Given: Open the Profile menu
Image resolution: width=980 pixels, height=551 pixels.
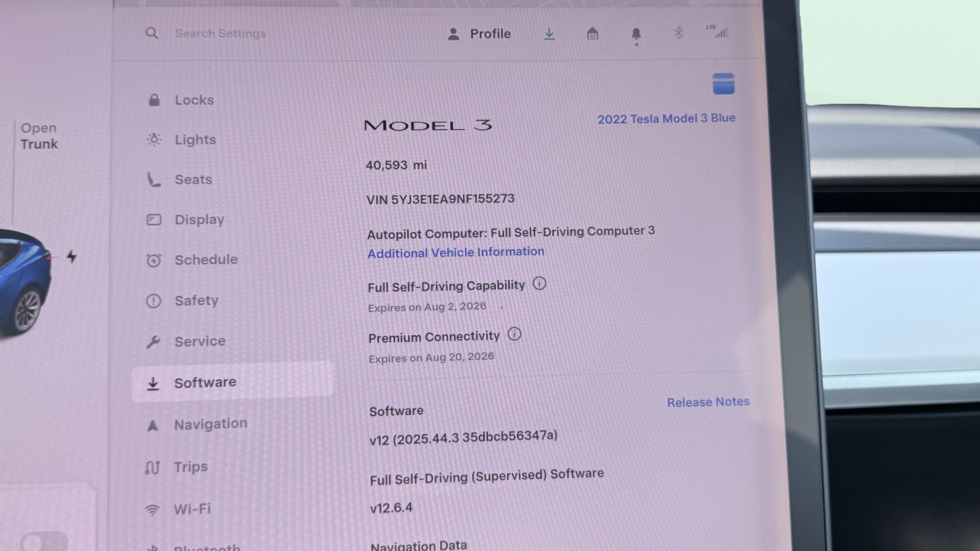Looking at the screenshot, I should [x=479, y=34].
